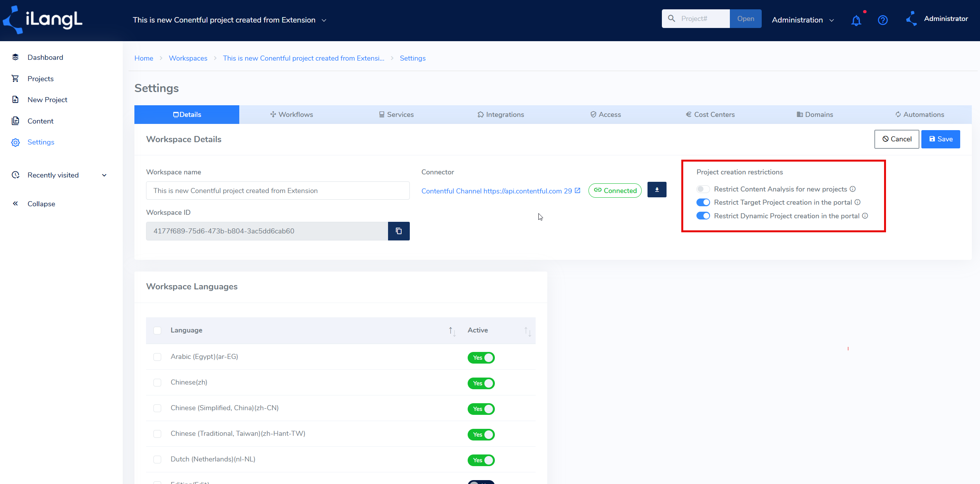Screen dimensions: 980x484
Task: Open the Contentful Channel connector link
Action: (x=496, y=191)
